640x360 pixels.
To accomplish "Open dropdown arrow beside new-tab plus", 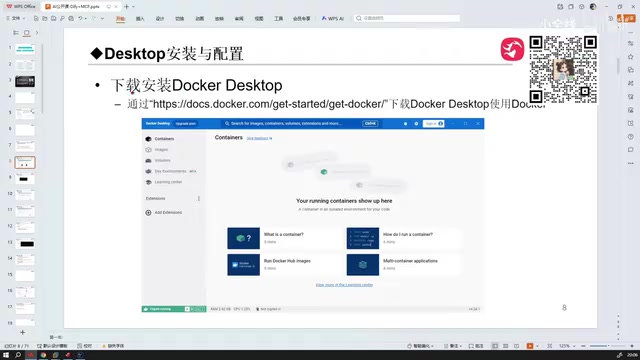I will [x=133, y=7].
